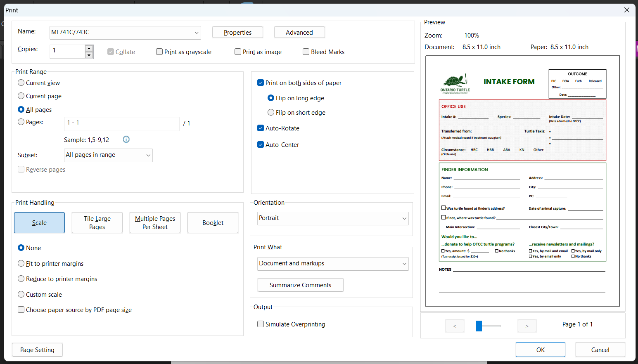Enable Print as grayscale checkbox
Screen dimensions: 638x364
[159, 52]
